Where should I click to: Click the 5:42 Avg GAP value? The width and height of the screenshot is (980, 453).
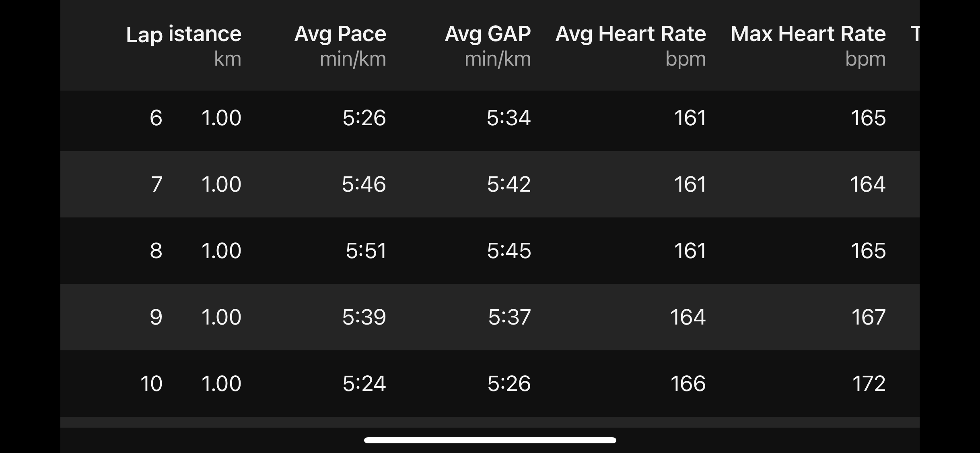pos(509,184)
